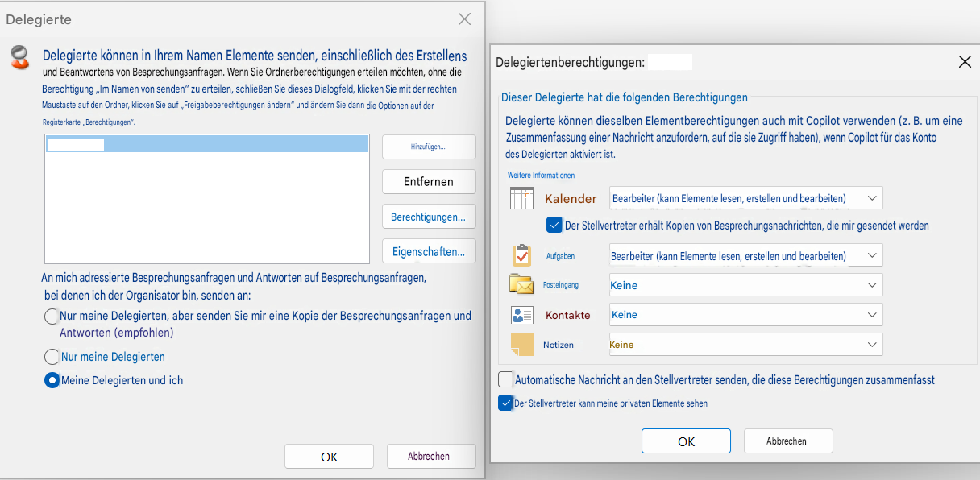Confirm the Delegierte dialog with OK

tap(329, 457)
